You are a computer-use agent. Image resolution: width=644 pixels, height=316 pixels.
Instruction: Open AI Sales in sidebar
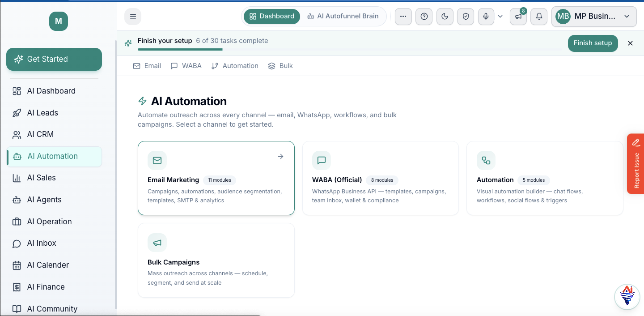pyautogui.click(x=54, y=178)
